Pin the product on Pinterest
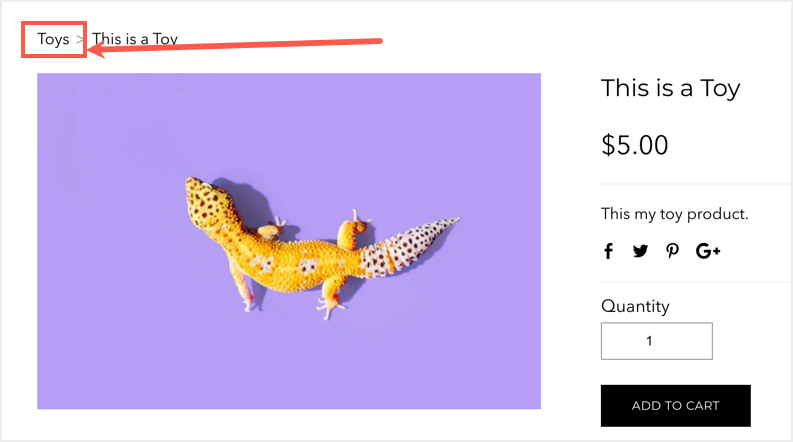 [672, 251]
